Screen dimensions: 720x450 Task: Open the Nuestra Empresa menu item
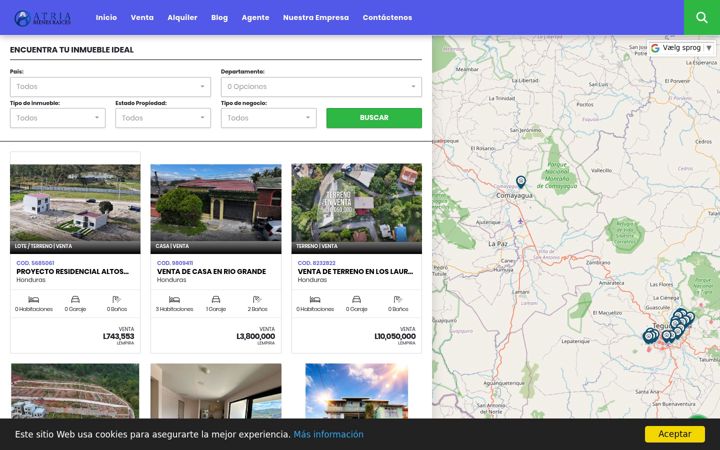pyautogui.click(x=316, y=17)
